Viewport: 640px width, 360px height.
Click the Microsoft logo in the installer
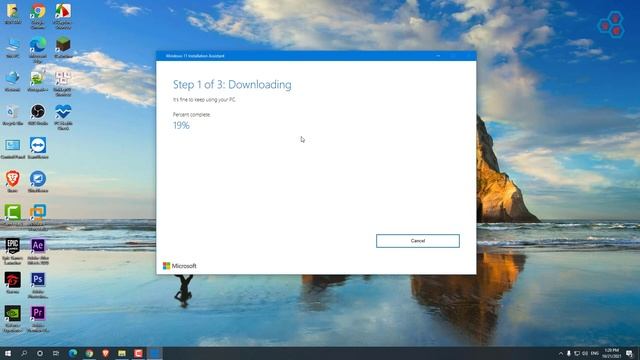[x=180, y=266]
